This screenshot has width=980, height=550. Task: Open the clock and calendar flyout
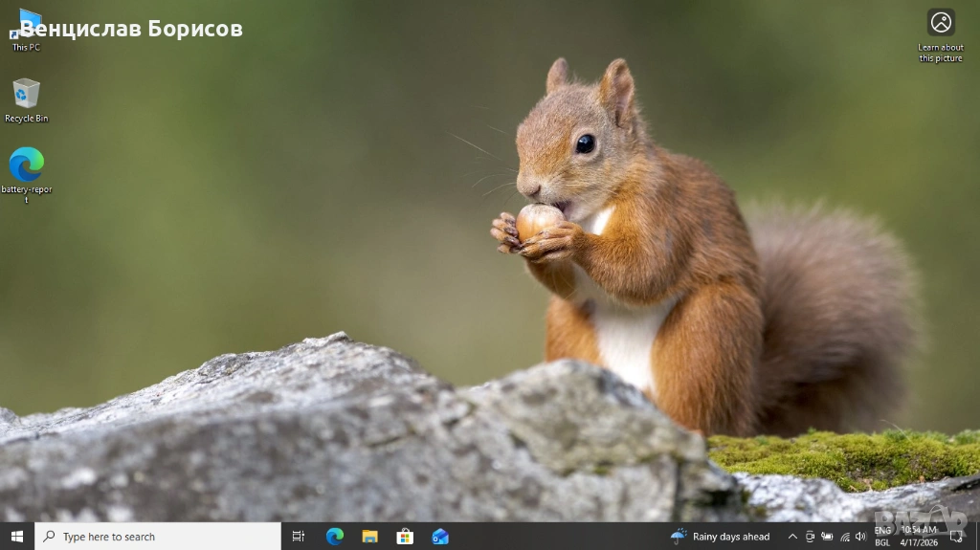click(x=918, y=537)
